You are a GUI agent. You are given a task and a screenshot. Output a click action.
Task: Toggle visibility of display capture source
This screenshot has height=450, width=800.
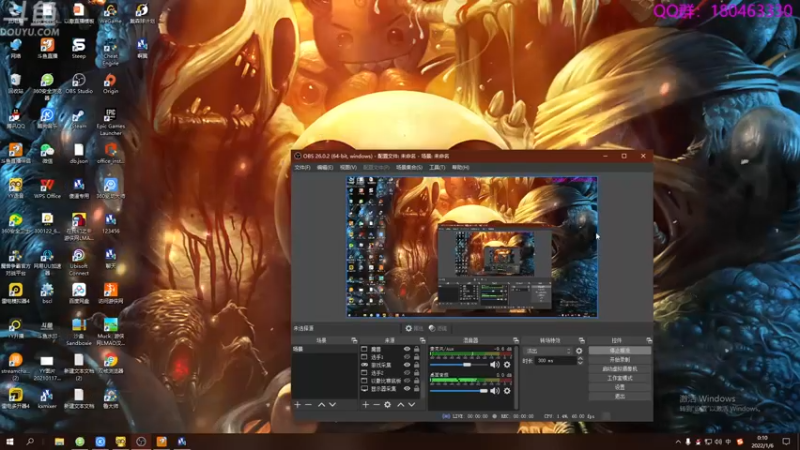[407, 389]
